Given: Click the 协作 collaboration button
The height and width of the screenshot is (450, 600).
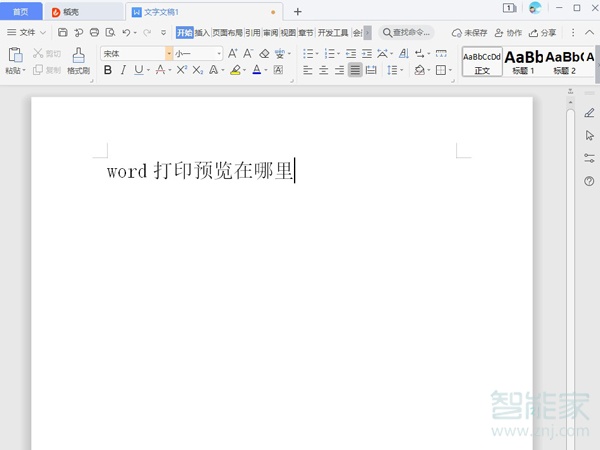Looking at the screenshot, I should click(508, 32).
